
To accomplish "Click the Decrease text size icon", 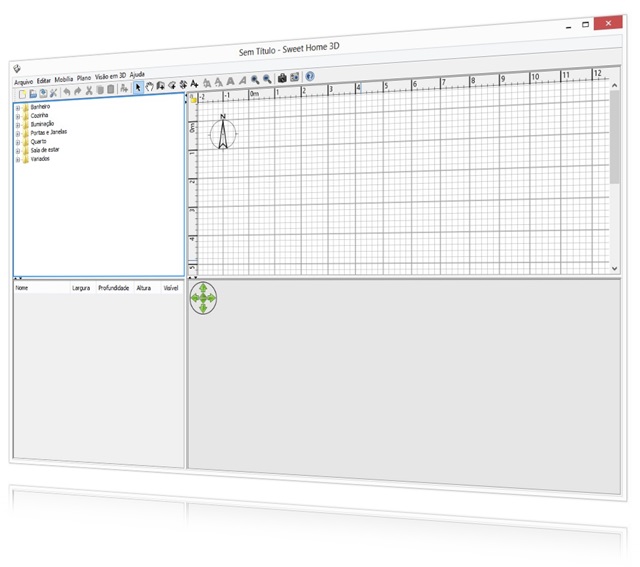I will (x=219, y=82).
